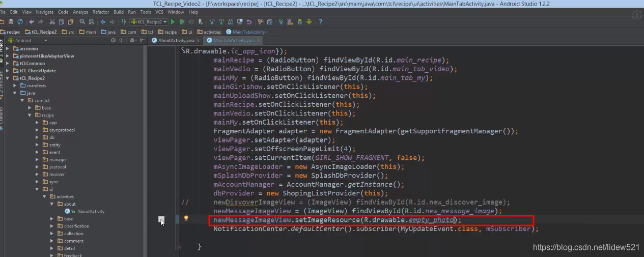Start Debug with the bug icon
Screen dimensions: 644x257
click(x=182, y=22)
